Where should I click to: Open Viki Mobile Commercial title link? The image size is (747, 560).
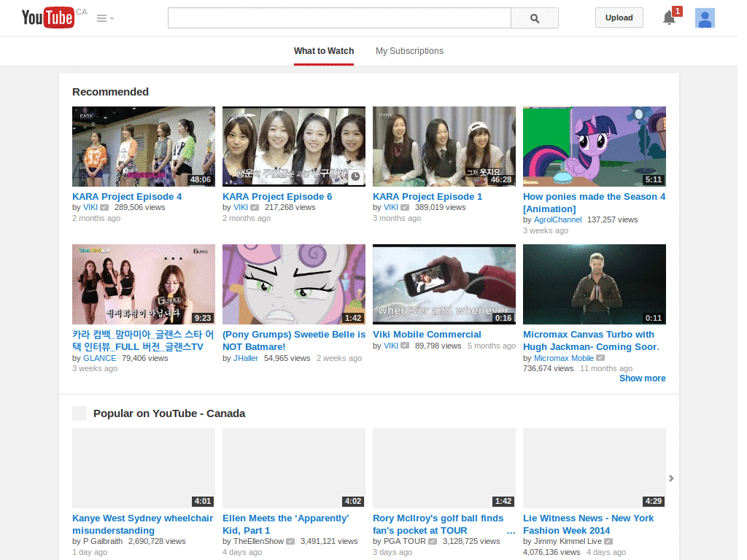tap(427, 334)
